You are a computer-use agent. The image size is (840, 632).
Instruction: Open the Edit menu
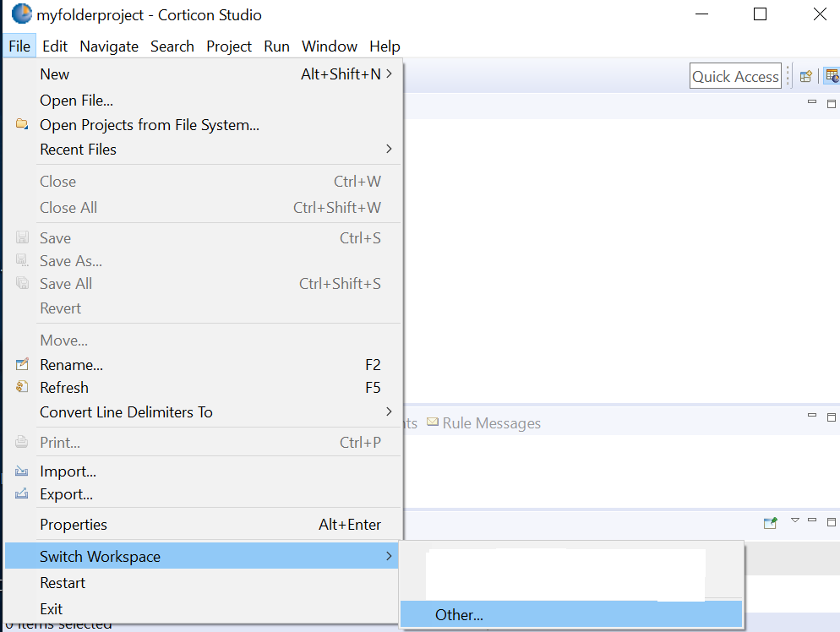tap(55, 46)
